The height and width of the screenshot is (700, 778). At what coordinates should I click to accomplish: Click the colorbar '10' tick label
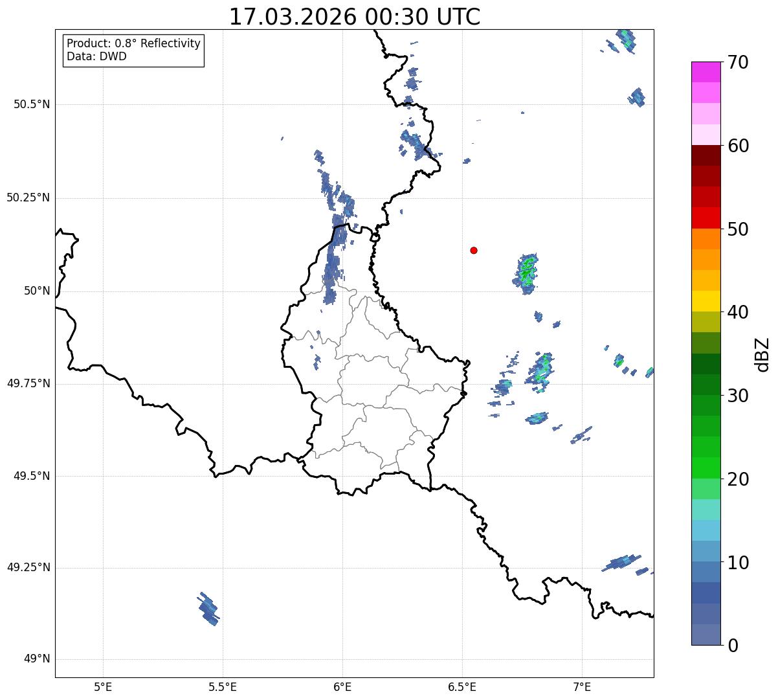(x=738, y=562)
